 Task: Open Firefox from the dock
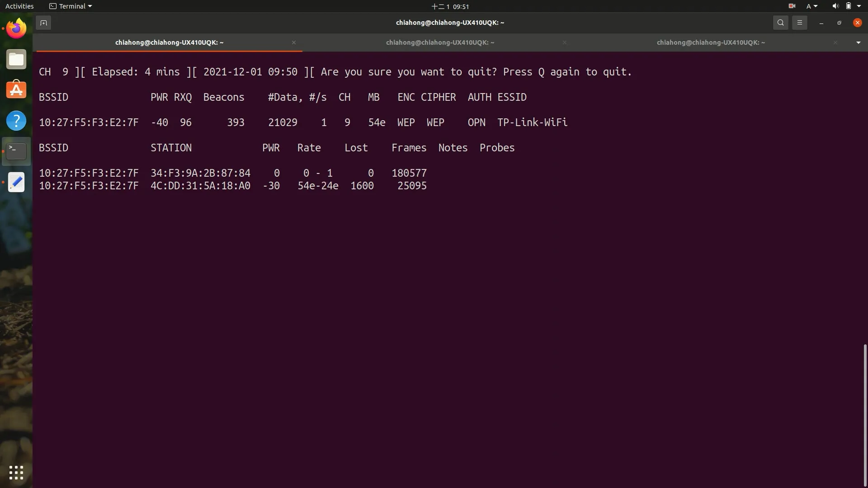(16, 28)
